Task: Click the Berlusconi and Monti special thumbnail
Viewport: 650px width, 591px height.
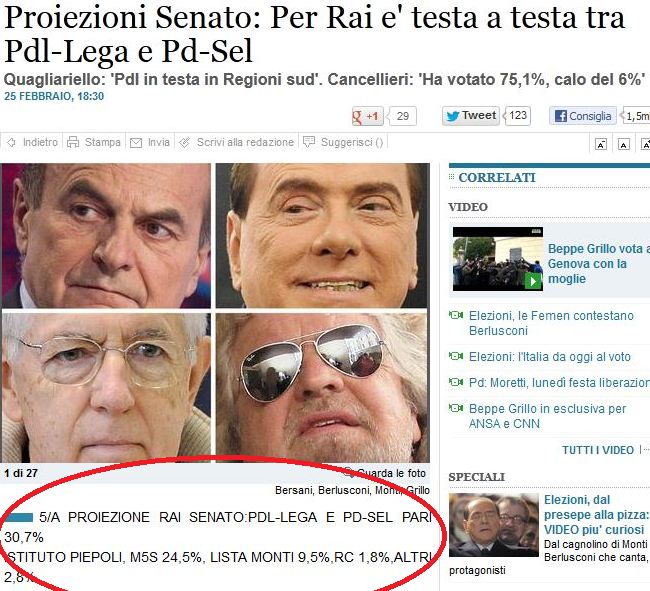Action: click(x=494, y=525)
